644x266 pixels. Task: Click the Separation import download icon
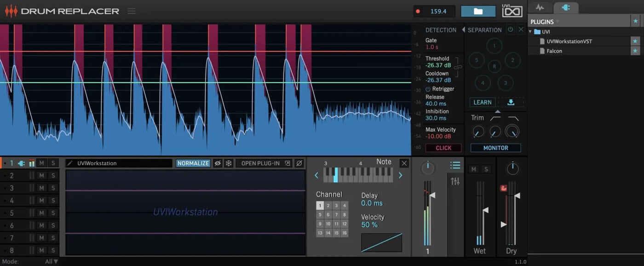(511, 102)
